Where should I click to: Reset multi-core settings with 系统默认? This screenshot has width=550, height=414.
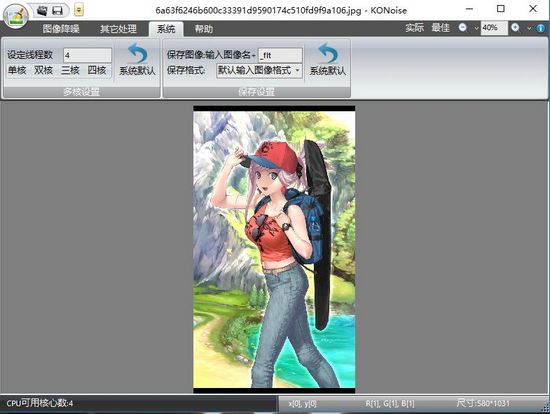click(x=137, y=60)
